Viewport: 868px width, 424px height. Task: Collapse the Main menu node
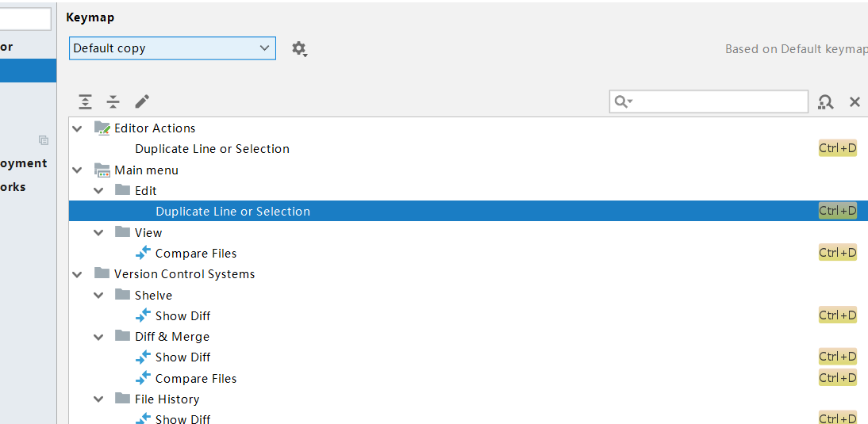click(x=78, y=170)
